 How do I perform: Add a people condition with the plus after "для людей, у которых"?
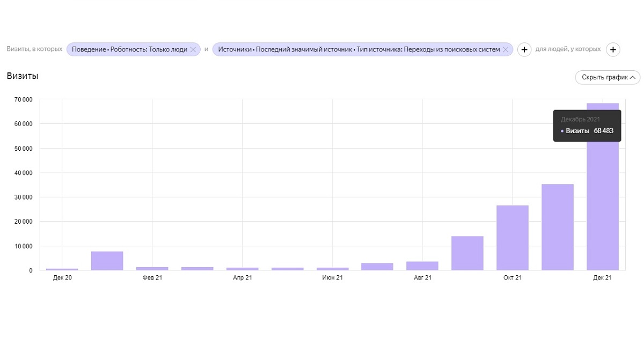point(613,49)
